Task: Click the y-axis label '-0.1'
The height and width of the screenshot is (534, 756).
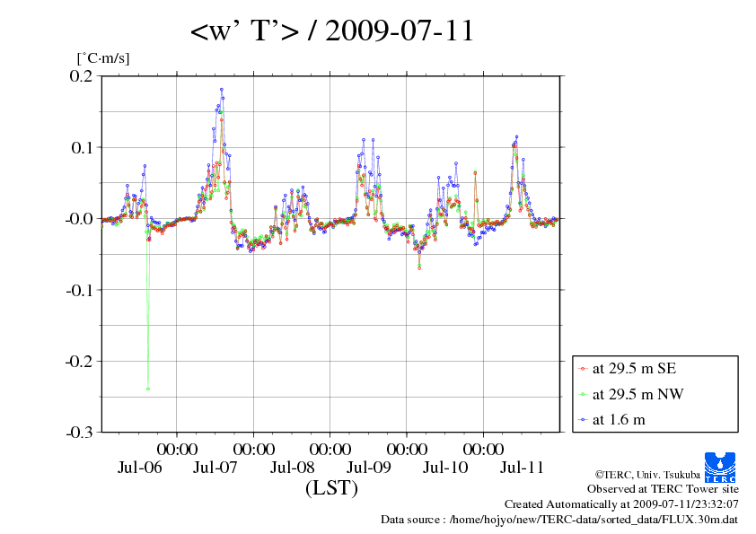Action: tap(79, 290)
